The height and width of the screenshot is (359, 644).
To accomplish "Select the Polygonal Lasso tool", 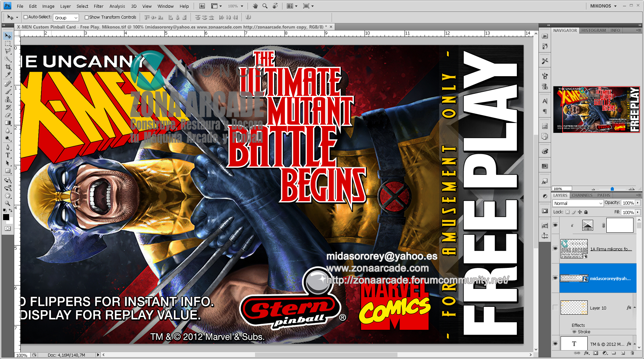I will click(x=8, y=51).
